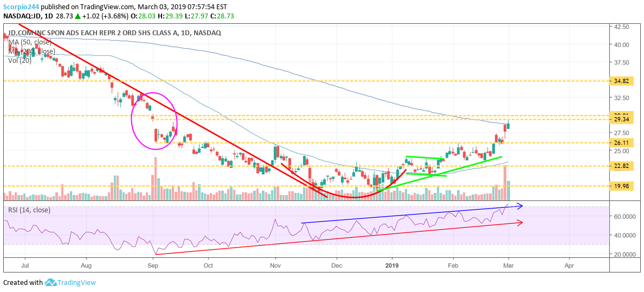Click the 'RSI (14, close)' indicator label
Image resolution: width=644 pixels, height=292 pixels.
[29, 210]
